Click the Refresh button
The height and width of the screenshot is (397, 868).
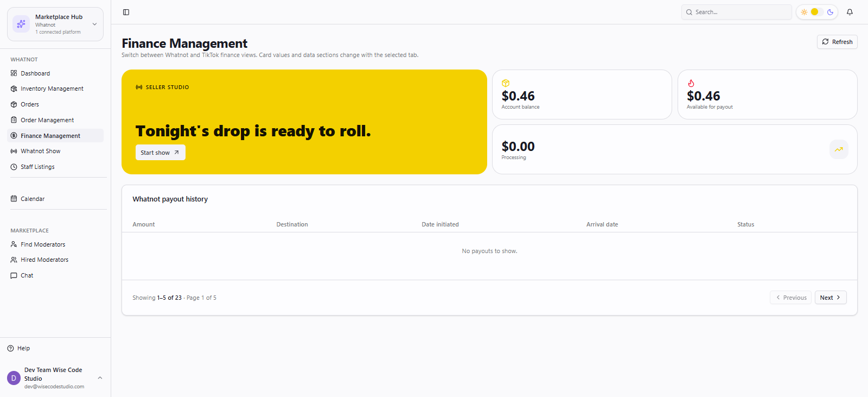[837, 42]
